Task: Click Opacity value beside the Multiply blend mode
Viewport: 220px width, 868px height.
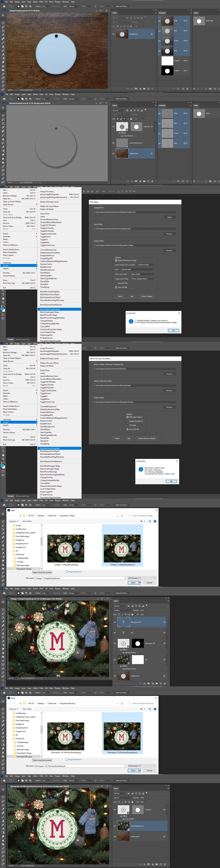Action: click(142, 610)
